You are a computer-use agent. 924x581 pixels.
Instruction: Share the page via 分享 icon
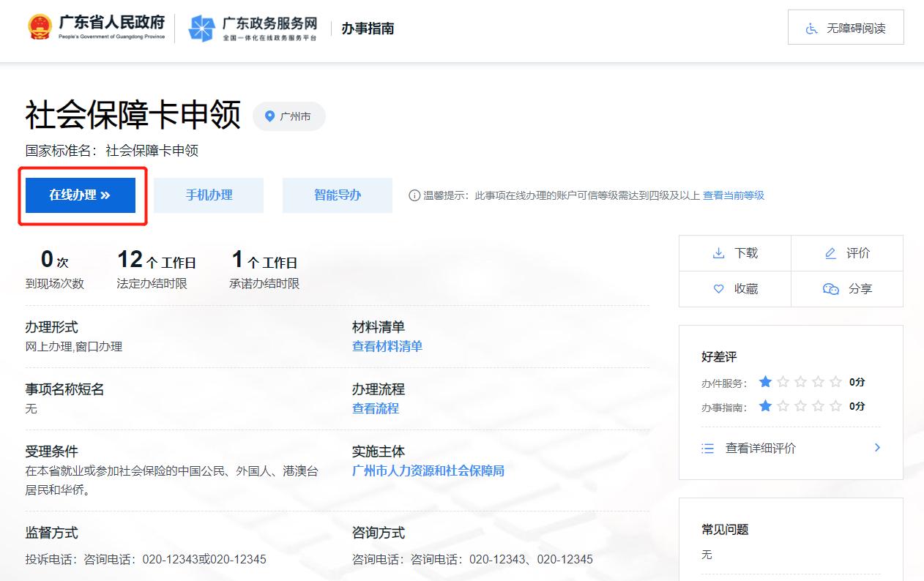coord(831,289)
